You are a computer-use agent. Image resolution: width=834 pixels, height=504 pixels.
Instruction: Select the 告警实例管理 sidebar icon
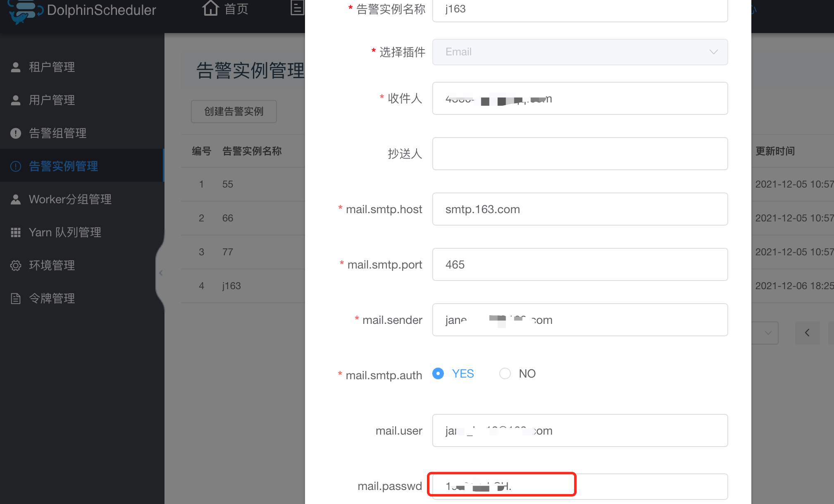(16, 166)
